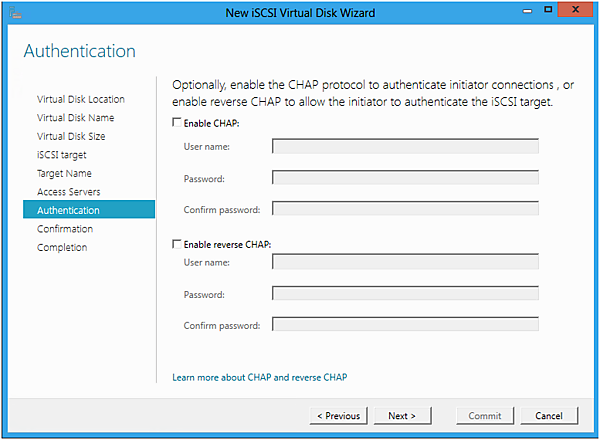Cancel the wizard
The height and width of the screenshot is (440, 600).
point(549,415)
